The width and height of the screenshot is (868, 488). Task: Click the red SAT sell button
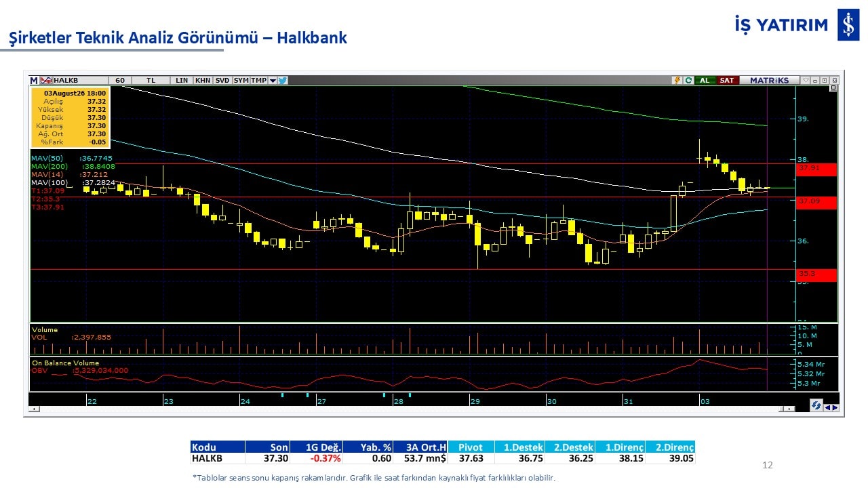click(x=727, y=80)
